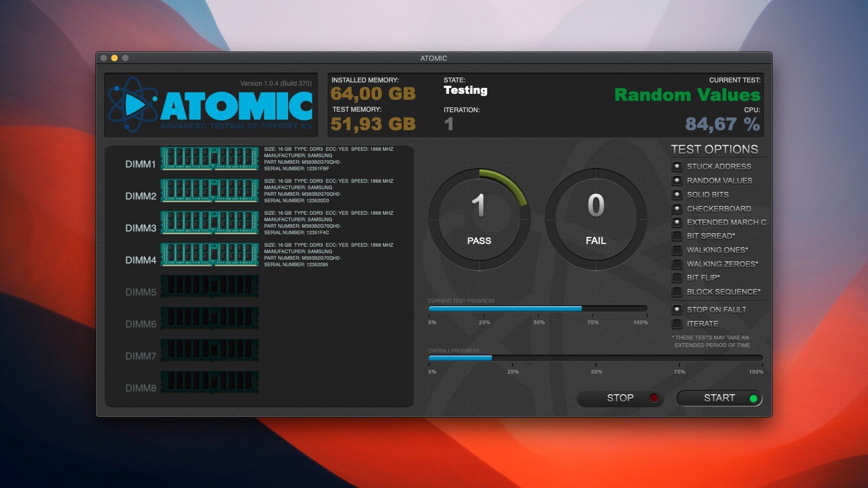Click the DIMM3 memory stick graphic
Viewport: 868px width, 488px height.
[x=209, y=222]
